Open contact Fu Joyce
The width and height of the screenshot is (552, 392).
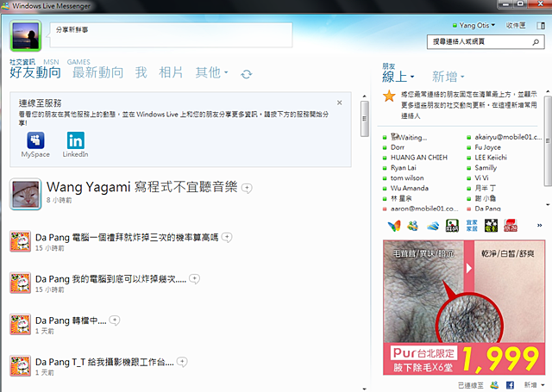tap(487, 147)
